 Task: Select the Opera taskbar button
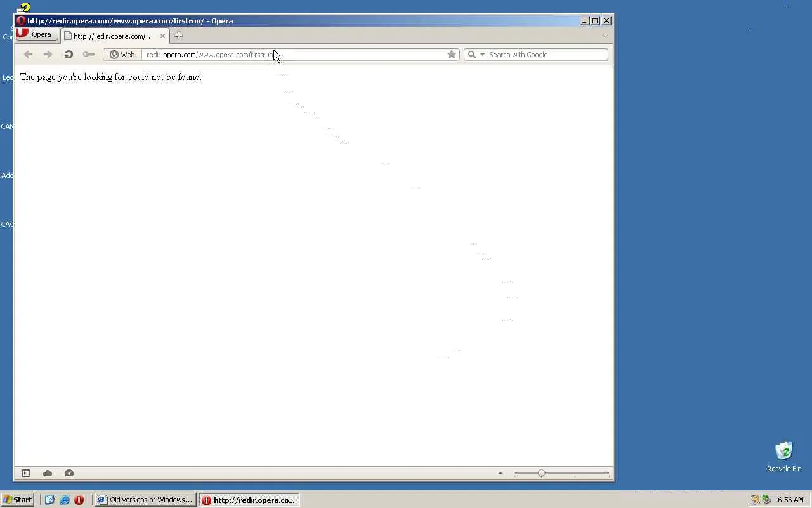pyautogui.click(x=249, y=500)
